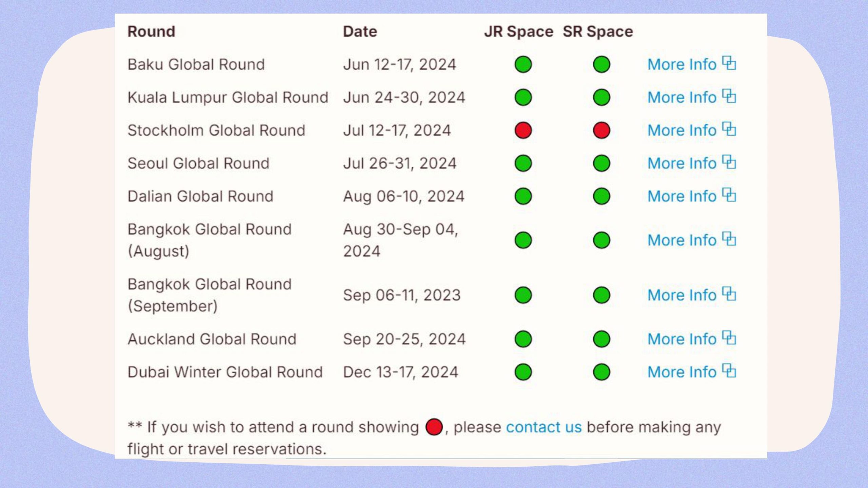868x488 pixels.
Task: Open Dalian round external link icon
Action: pyautogui.click(x=729, y=195)
